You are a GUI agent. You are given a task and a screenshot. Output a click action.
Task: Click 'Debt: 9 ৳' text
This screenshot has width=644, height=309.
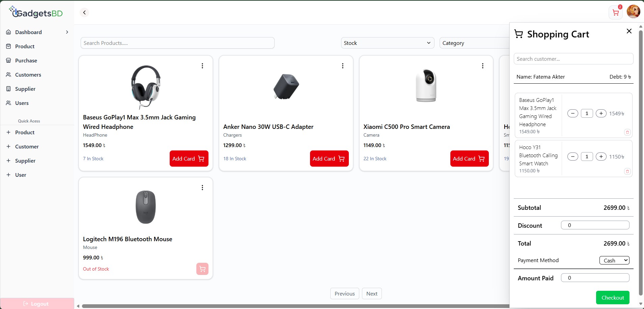tap(620, 77)
